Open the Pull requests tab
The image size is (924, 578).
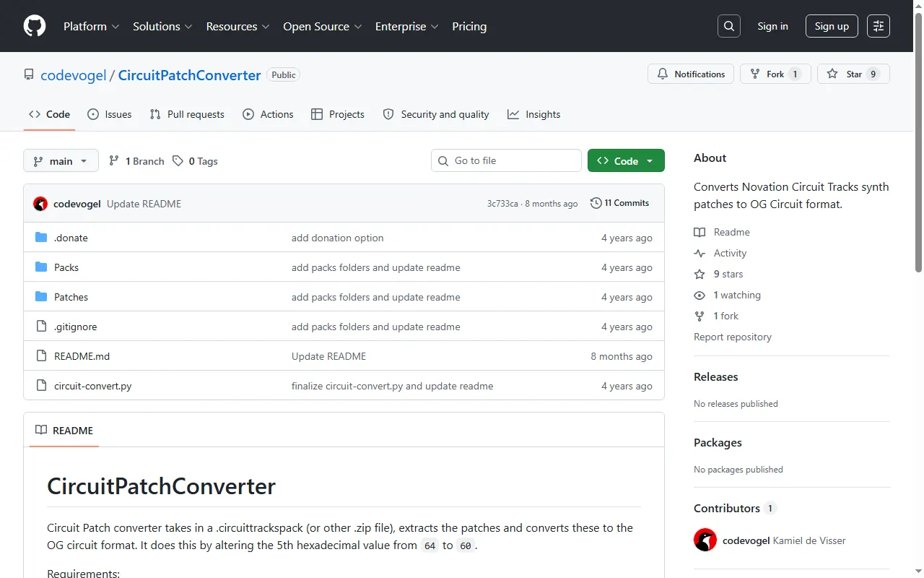(x=187, y=114)
